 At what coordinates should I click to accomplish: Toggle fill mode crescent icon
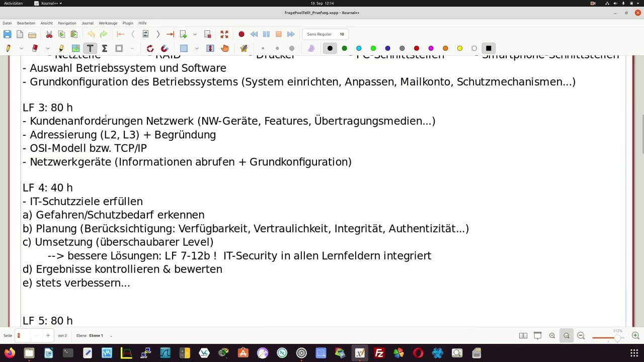311,48
